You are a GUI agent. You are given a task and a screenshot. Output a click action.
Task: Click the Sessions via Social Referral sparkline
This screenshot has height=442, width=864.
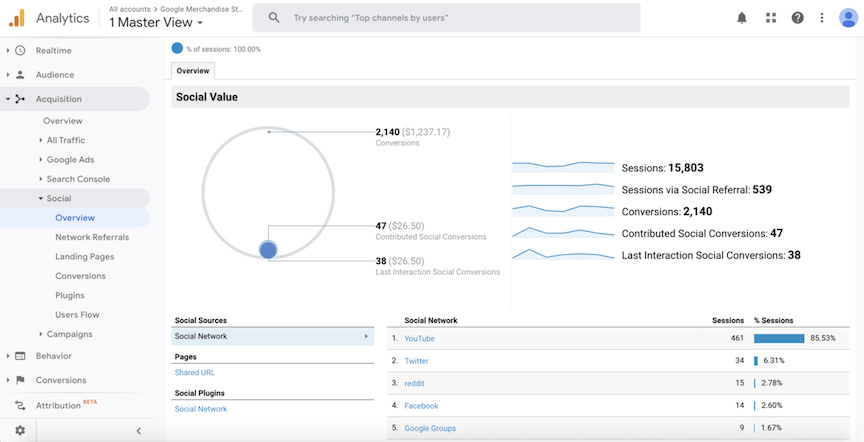point(563,188)
